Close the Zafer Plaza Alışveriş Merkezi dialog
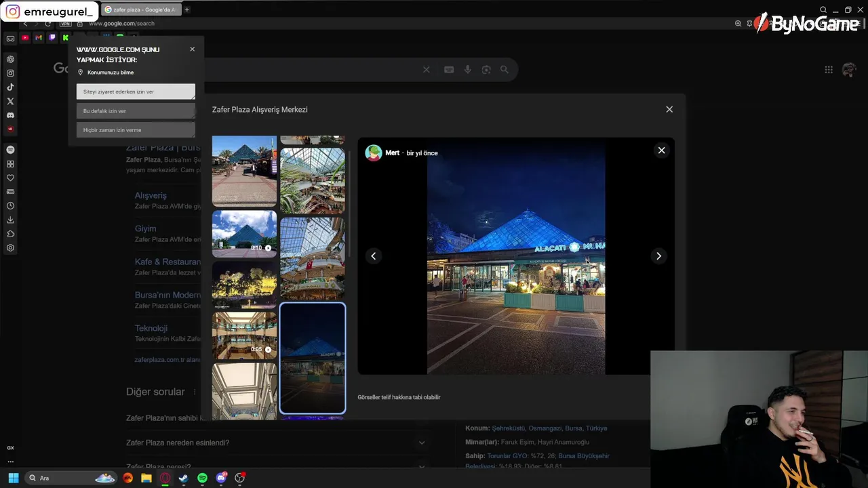This screenshot has height=488, width=868. pos(669,109)
